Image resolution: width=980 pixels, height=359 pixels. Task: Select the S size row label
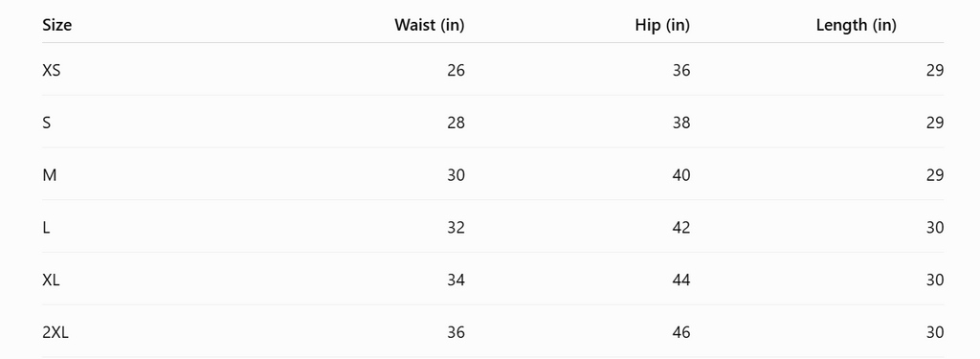46,123
